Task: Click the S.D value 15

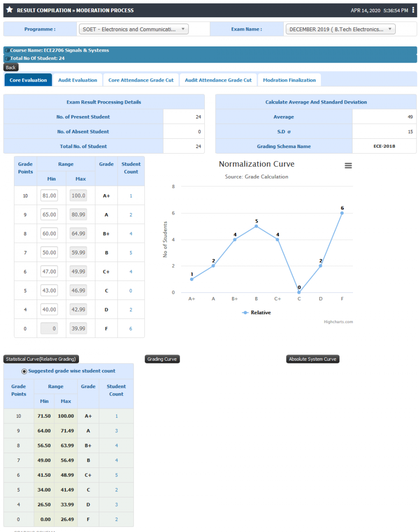Action: (410, 132)
